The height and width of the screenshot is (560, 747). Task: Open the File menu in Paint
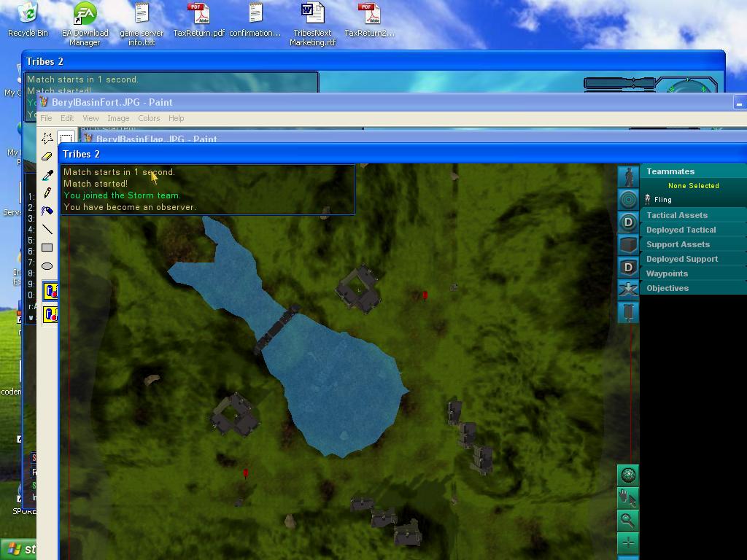point(46,118)
